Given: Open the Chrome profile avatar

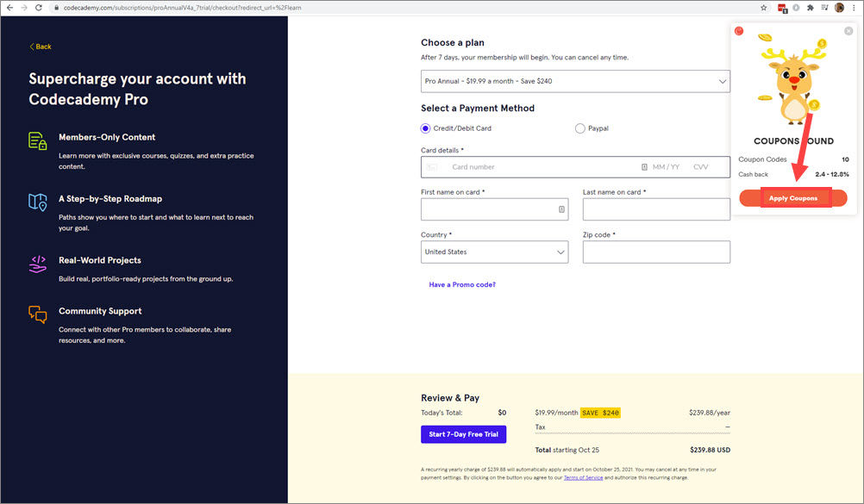Looking at the screenshot, I should tap(839, 8).
